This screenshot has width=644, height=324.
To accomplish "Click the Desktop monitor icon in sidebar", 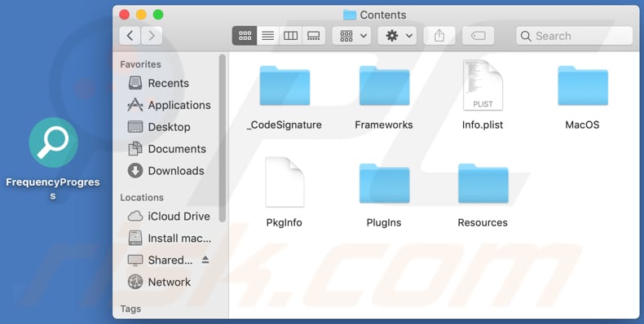I will coord(135,127).
